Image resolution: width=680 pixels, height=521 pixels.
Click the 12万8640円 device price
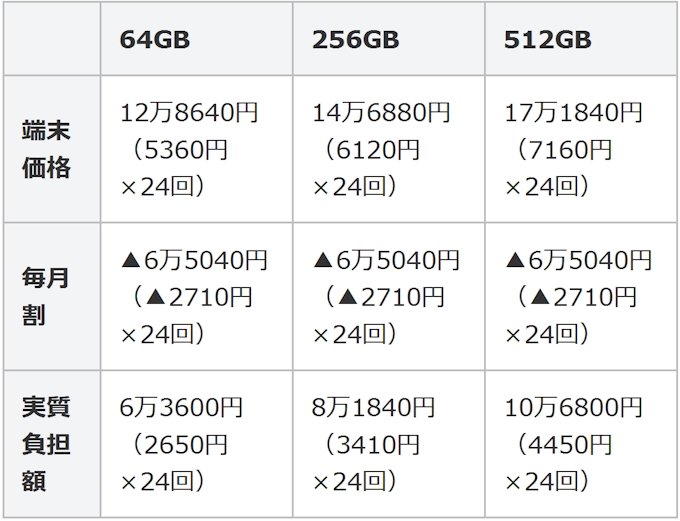tap(189, 113)
